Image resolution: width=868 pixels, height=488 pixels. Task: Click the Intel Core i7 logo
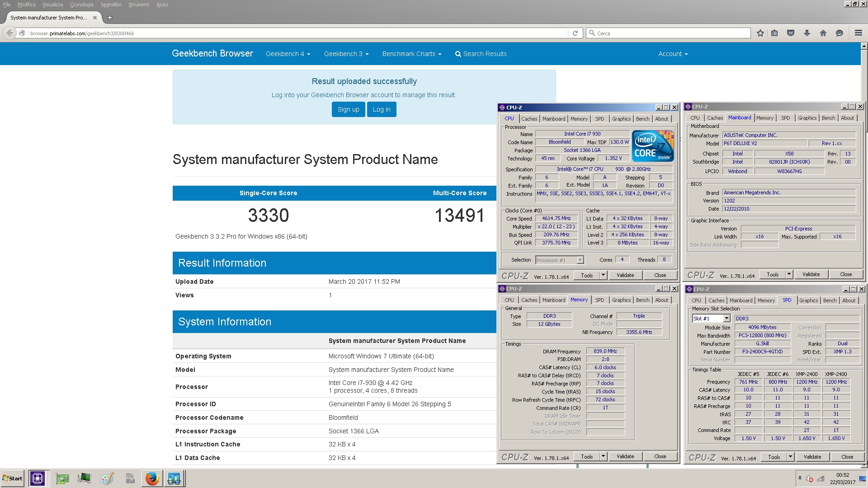point(653,146)
